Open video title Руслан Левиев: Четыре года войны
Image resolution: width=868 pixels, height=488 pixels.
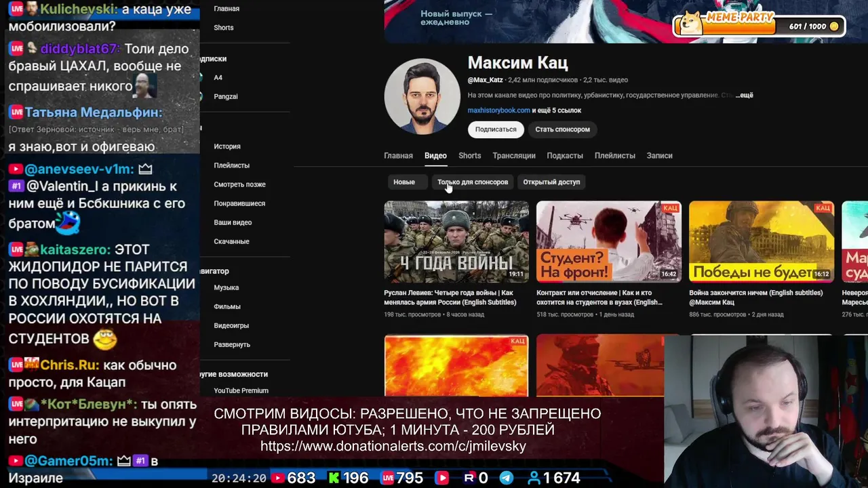coord(450,298)
